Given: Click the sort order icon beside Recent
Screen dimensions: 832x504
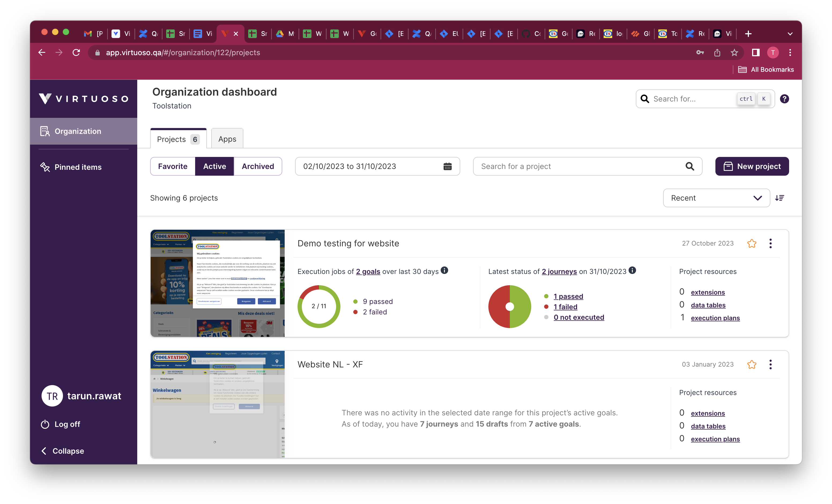Looking at the screenshot, I should [780, 198].
